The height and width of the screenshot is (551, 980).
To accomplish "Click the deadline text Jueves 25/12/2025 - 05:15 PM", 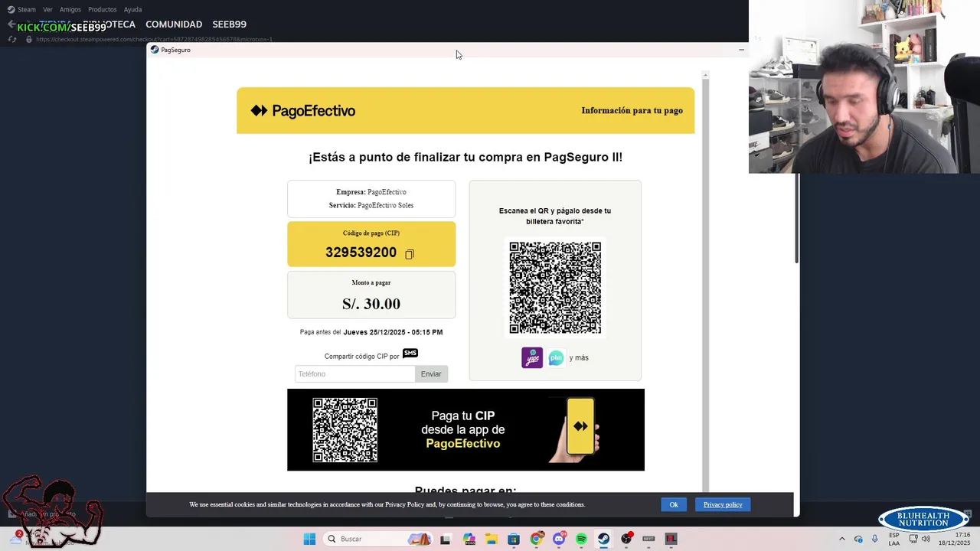I will (x=393, y=332).
